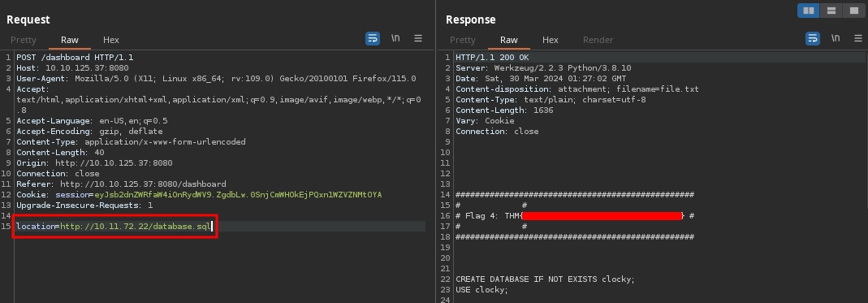Click the Content-Length: 1636 response header
Viewport: 868px width, 303px height.
point(504,110)
